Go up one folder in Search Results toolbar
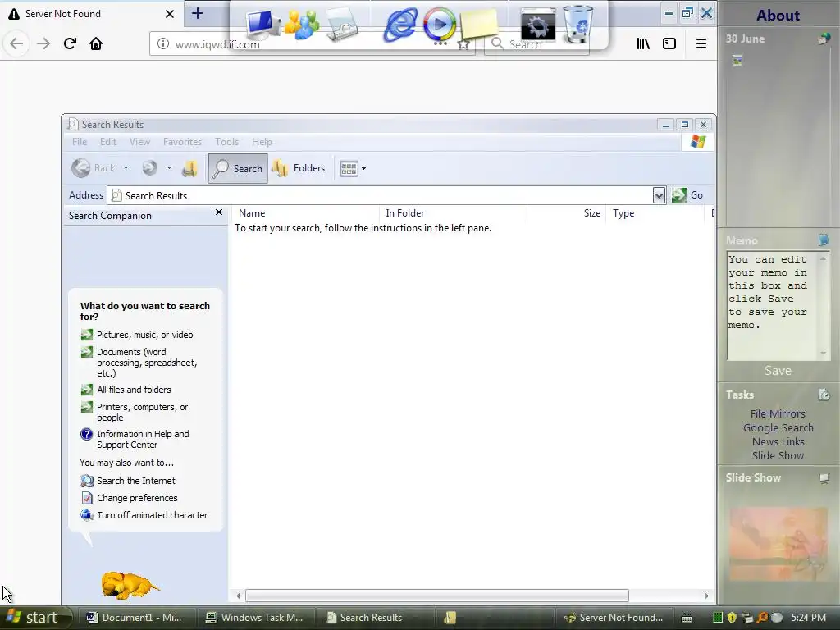The image size is (840, 630). pyautogui.click(x=189, y=168)
